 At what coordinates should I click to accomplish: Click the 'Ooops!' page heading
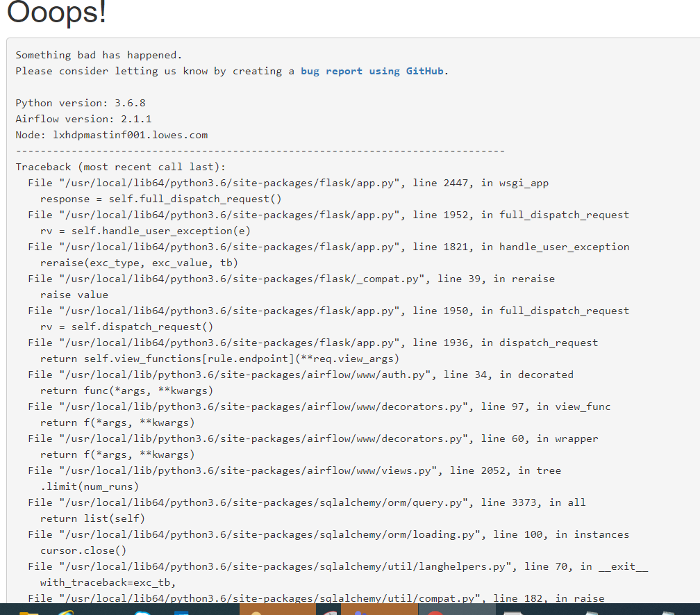tap(57, 12)
